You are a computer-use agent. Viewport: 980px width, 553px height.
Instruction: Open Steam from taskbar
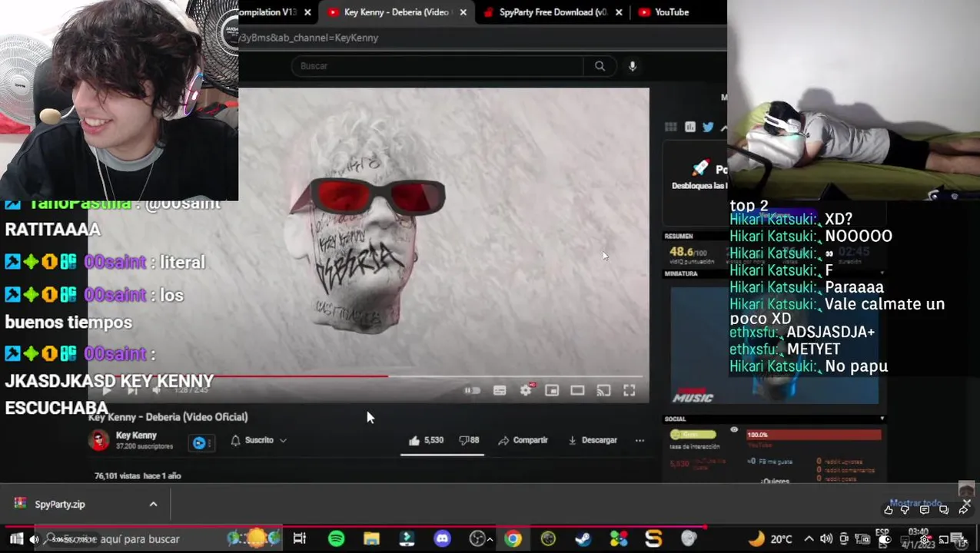point(583,539)
